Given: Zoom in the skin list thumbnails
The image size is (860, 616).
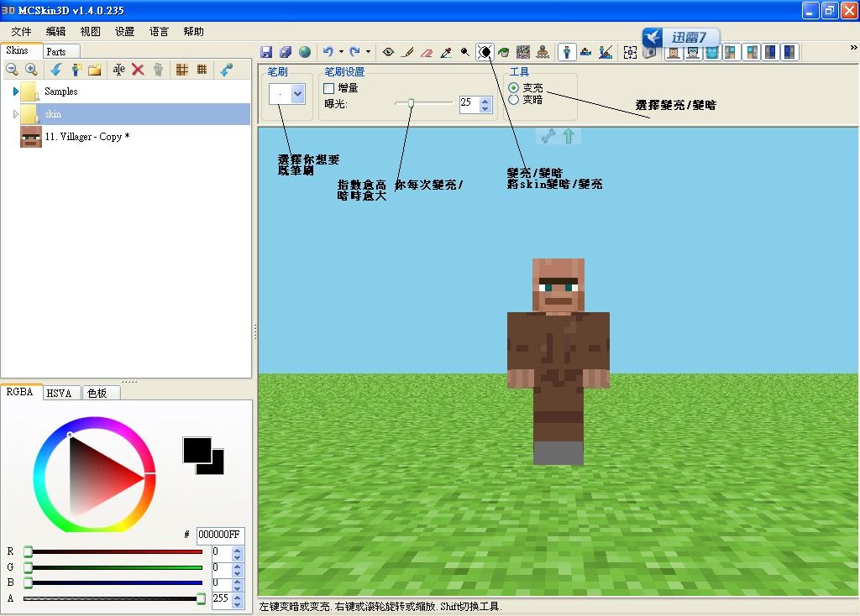Looking at the screenshot, I should (31, 70).
